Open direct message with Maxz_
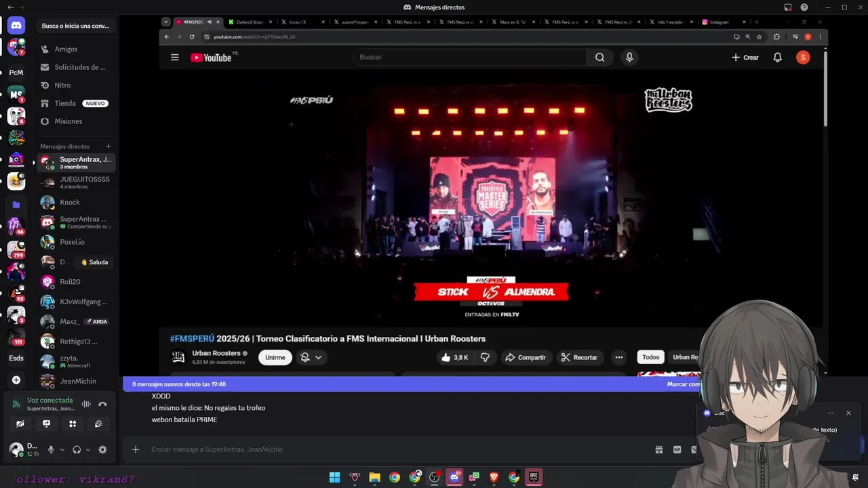The image size is (868, 488). coord(75,321)
